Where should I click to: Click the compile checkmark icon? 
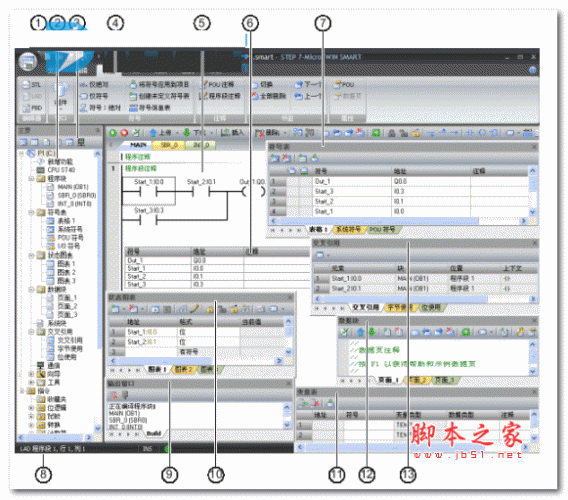[x=135, y=133]
